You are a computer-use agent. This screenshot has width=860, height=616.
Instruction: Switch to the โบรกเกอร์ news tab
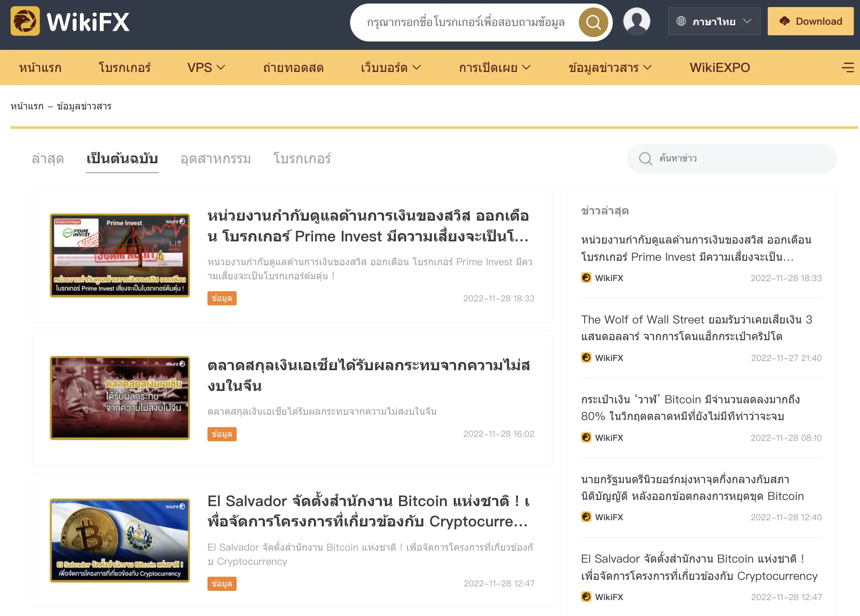[302, 158]
